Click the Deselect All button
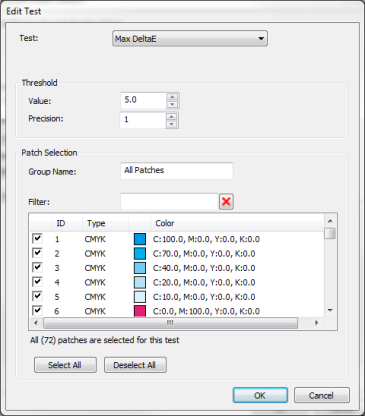Image resolution: width=365 pixels, height=416 pixels. point(135,365)
